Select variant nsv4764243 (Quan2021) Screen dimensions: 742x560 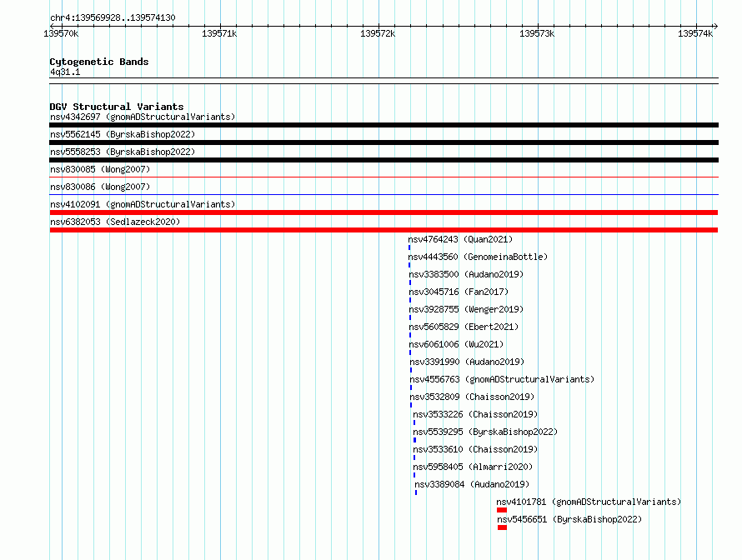click(460, 239)
